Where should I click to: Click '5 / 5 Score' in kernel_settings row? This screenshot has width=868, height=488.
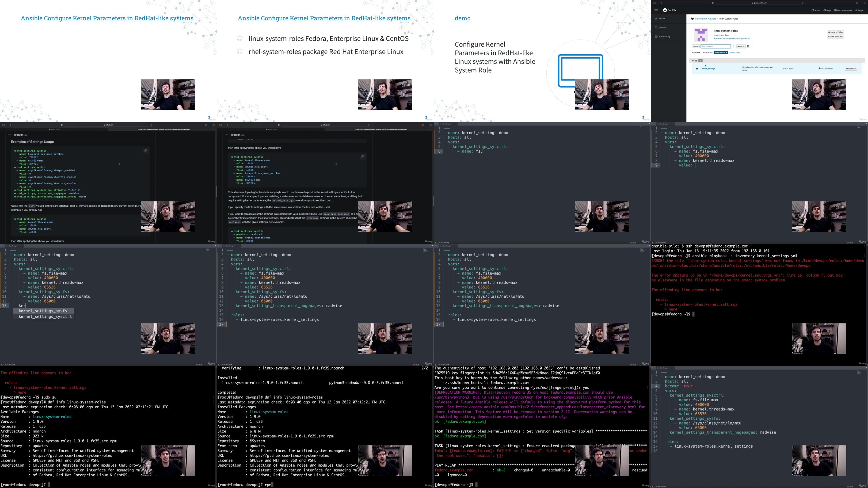tap(788, 69)
